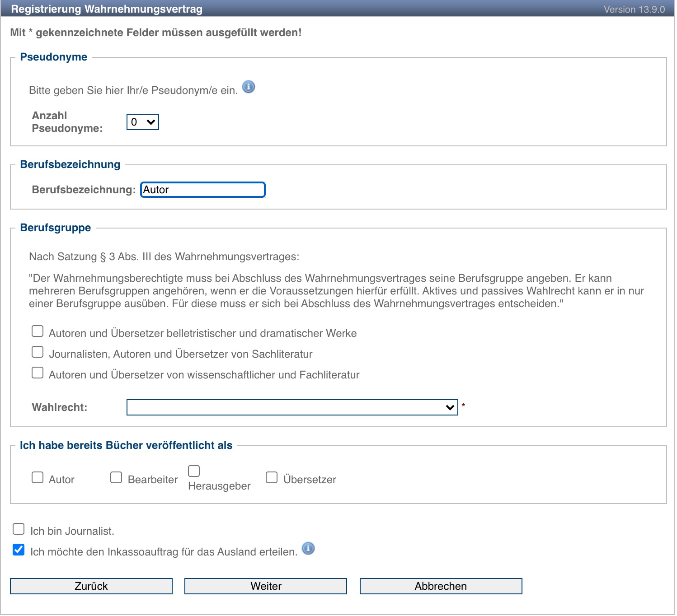Uncheck the Inkassoauftrag für das Ausland box

pyautogui.click(x=19, y=550)
